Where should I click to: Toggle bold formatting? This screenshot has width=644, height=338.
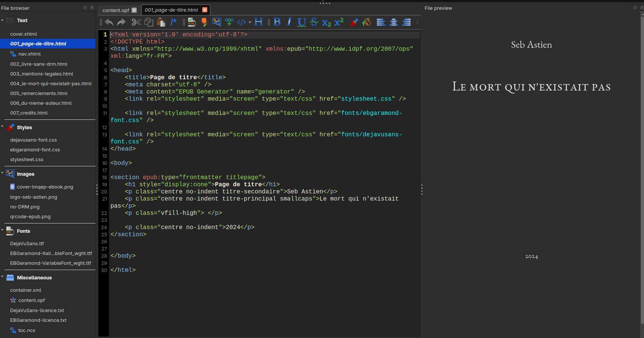[x=277, y=22]
